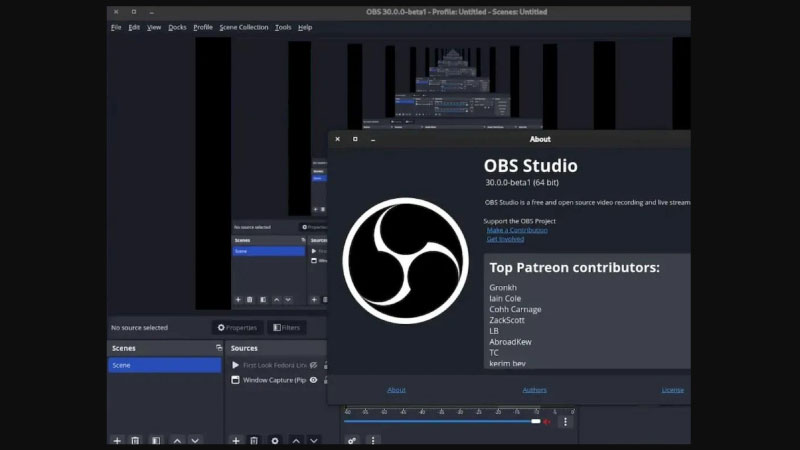This screenshot has width=800, height=450.
Task: Add a new scene with plus icon
Action: pyautogui.click(x=117, y=440)
